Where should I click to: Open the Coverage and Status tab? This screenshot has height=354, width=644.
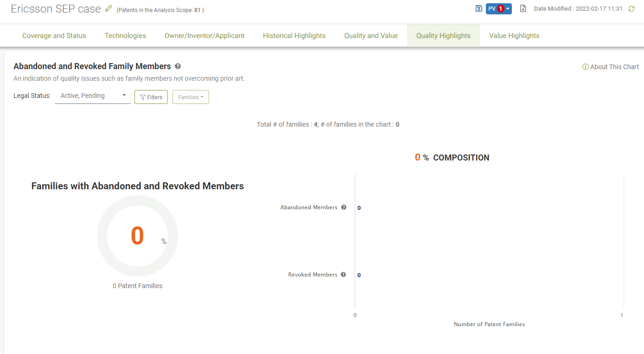click(54, 36)
